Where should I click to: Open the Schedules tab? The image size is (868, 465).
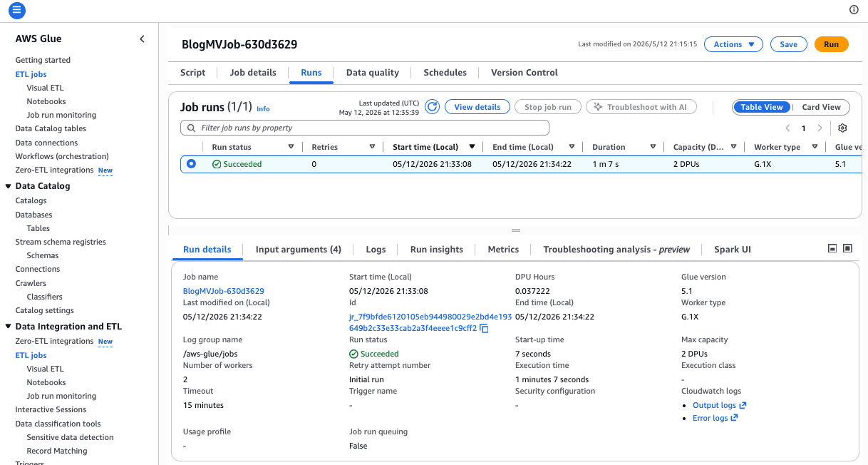coord(445,73)
